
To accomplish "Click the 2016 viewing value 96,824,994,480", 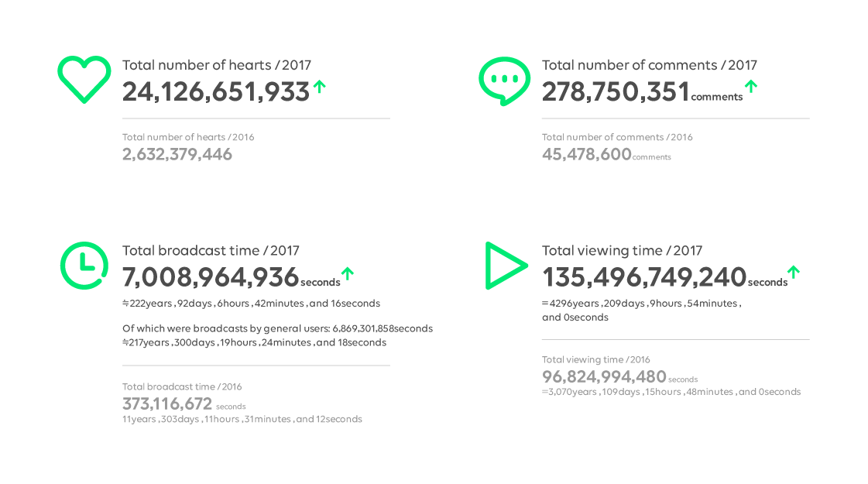I will pos(604,377).
